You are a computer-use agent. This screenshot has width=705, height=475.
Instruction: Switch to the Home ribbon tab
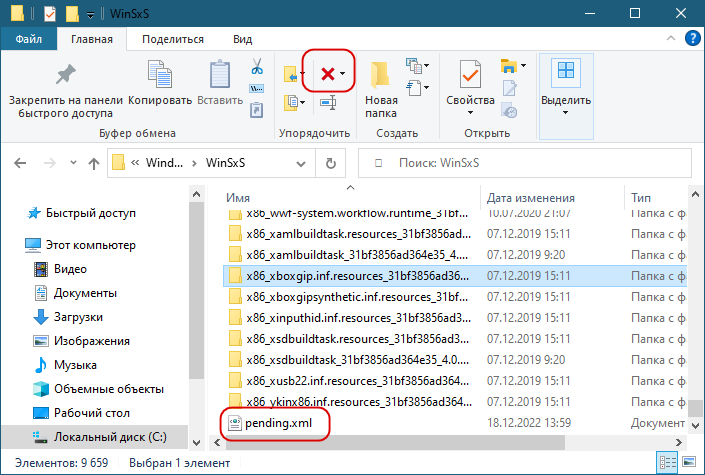(x=92, y=39)
